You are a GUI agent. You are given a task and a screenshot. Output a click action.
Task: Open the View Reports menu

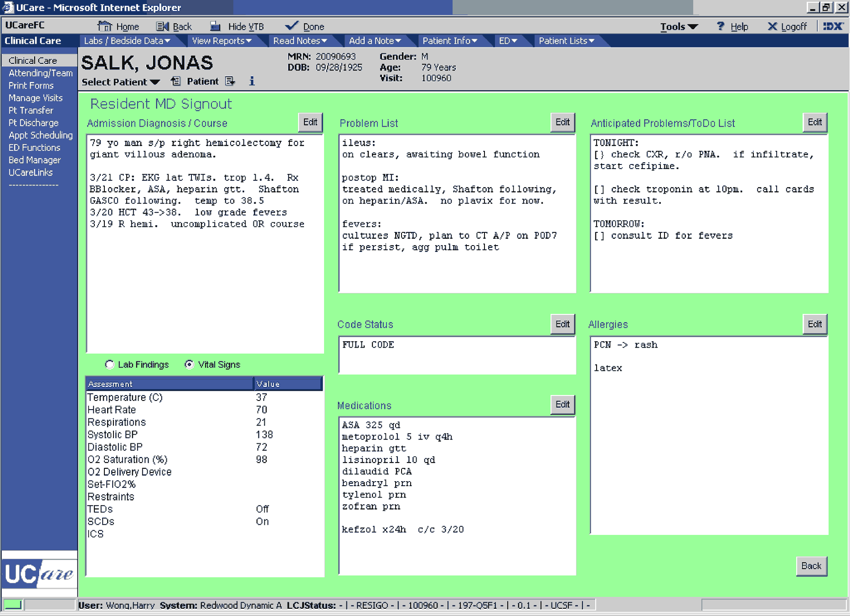222,41
